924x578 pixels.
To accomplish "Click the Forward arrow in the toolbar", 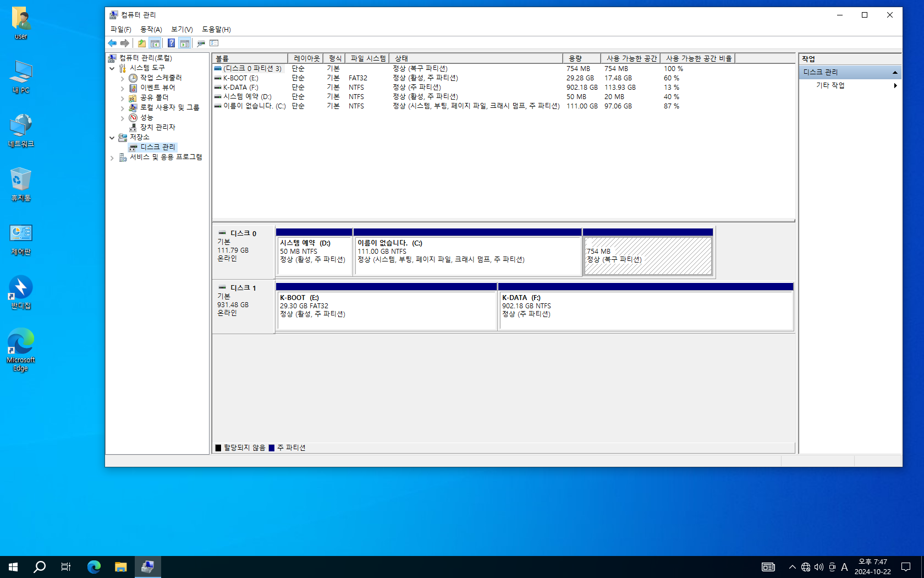I will coord(125,43).
